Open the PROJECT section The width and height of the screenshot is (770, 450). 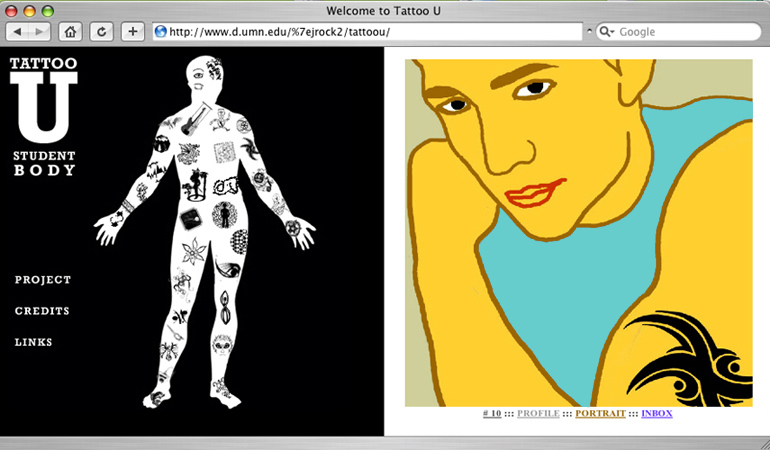point(43,280)
